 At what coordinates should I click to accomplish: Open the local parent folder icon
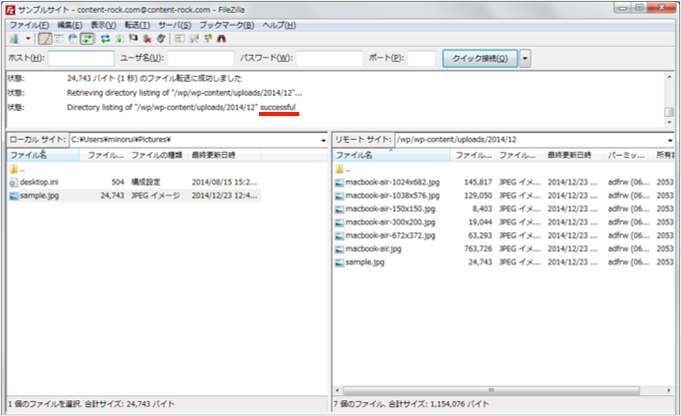[x=14, y=169]
